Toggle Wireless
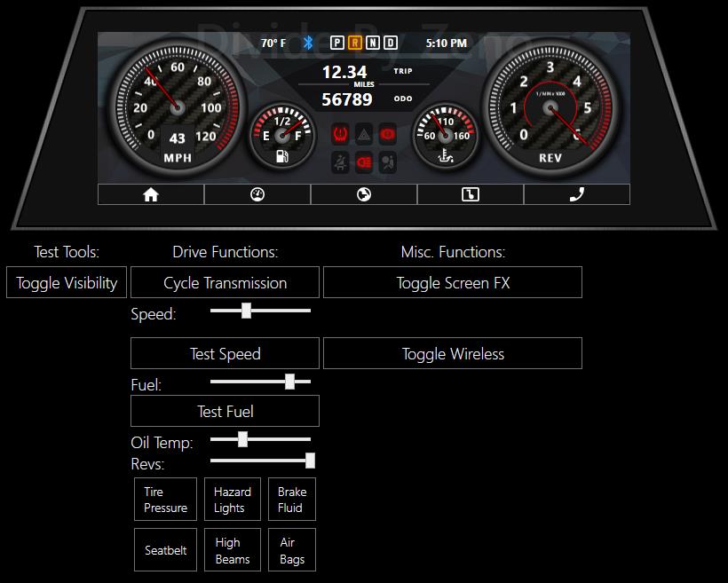 pyautogui.click(x=453, y=353)
